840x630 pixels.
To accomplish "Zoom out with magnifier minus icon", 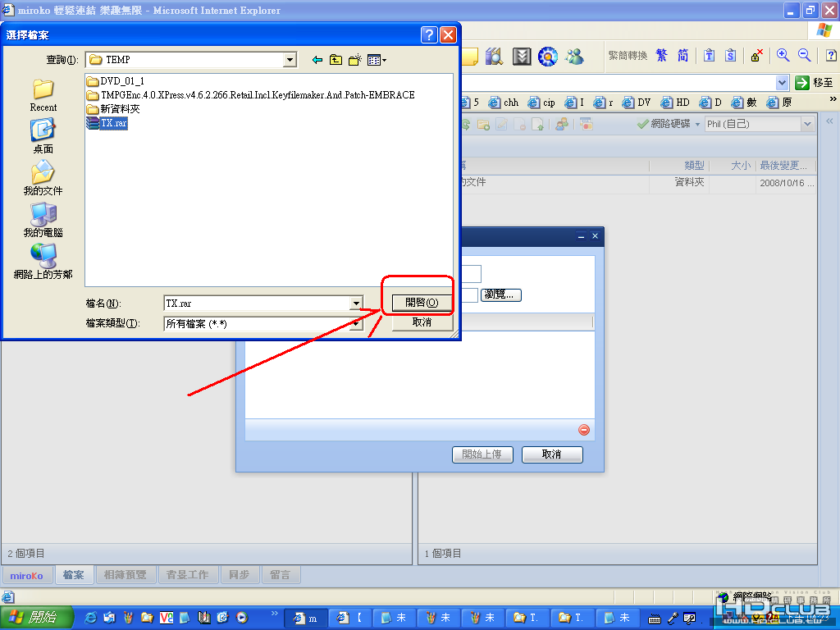I will tap(804, 55).
